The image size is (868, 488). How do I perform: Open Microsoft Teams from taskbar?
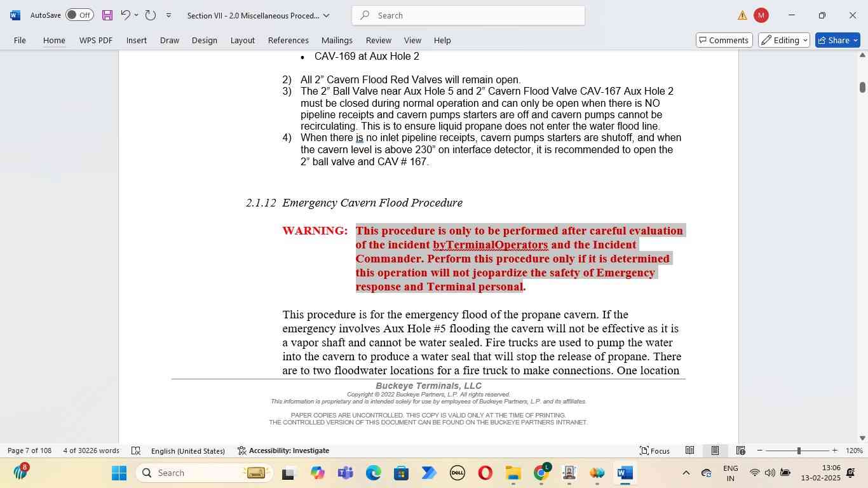(345, 473)
